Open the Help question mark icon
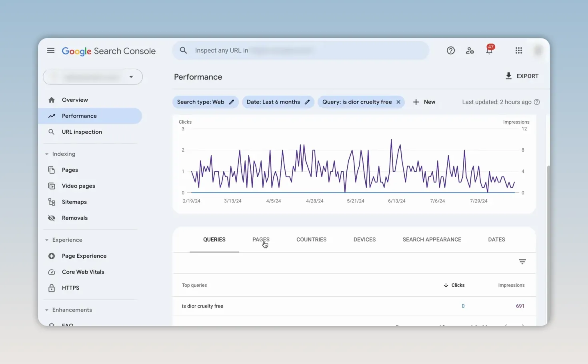Viewport: 588px width, 364px height. click(x=451, y=50)
